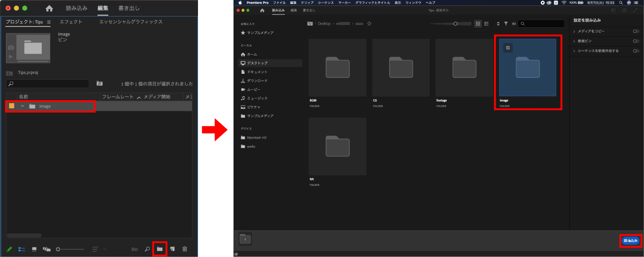The height and width of the screenshot is (257, 644).
Task: Adjust the thumbnail size slider in import browser
Action: [456, 24]
